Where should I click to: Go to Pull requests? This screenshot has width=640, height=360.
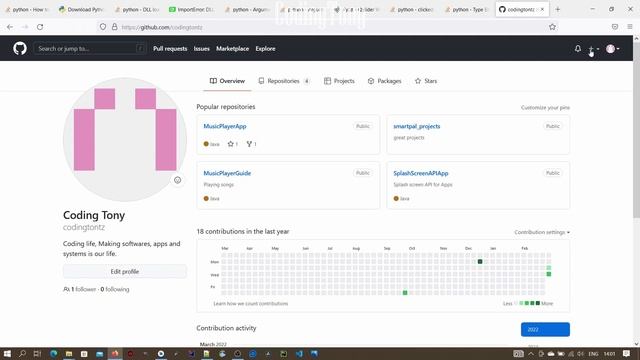click(x=170, y=49)
